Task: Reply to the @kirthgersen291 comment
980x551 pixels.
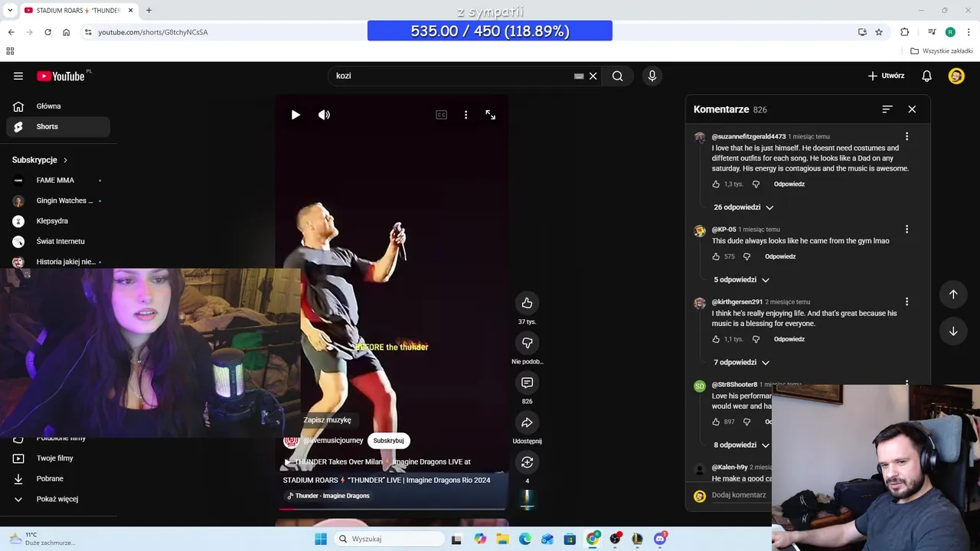Action: [x=789, y=340]
